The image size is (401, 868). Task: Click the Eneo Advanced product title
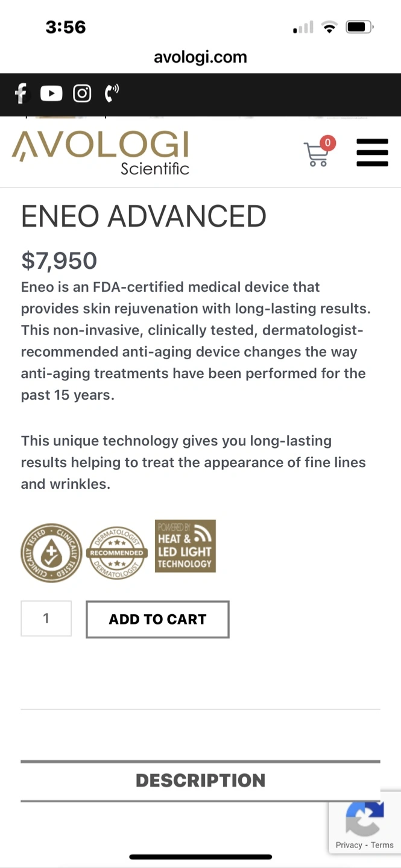(x=144, y=216)
